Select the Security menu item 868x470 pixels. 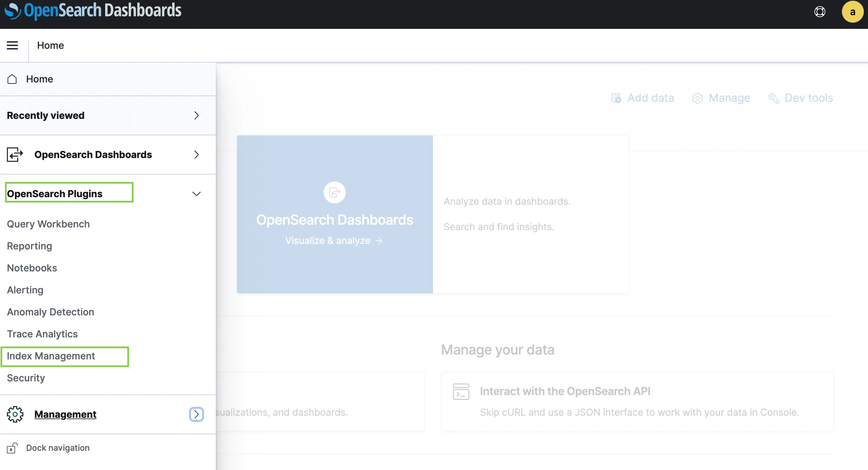pos(25,377)
